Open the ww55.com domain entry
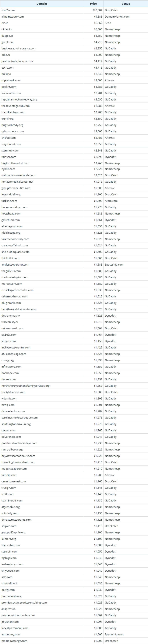This screenshot has height=644, width=148. pos(8,10)
